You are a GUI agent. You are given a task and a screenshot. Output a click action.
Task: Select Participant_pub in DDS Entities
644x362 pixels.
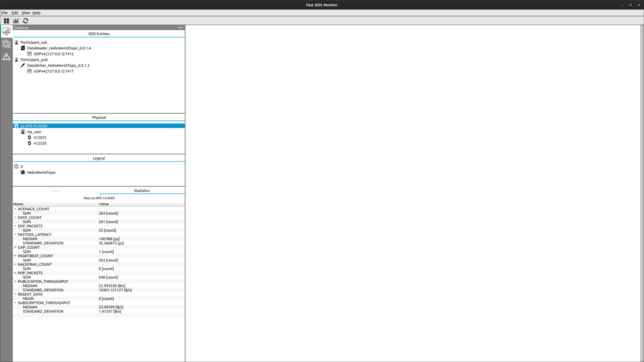(34, 59)
